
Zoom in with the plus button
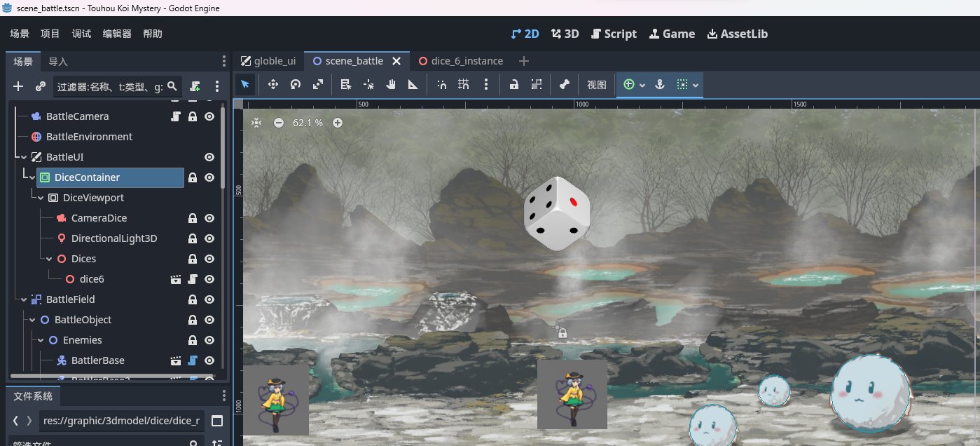tap(338, 123)
